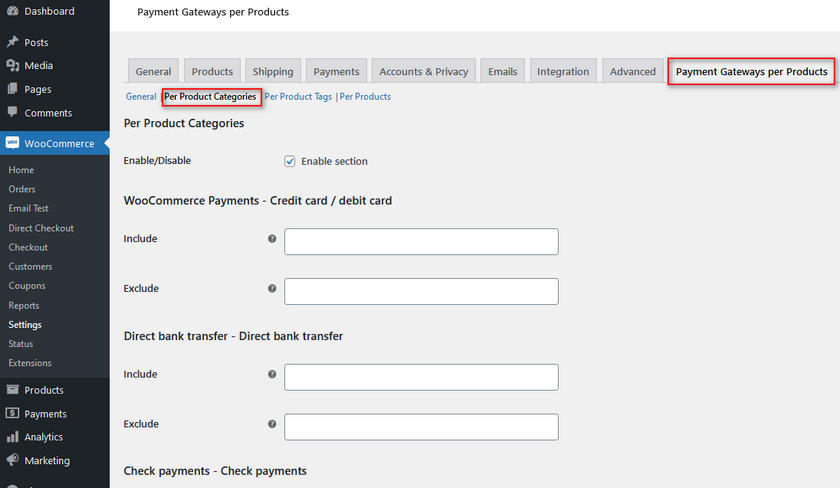Open Checkout submenu item
This screenshot has height=488, width=840.
point(28,247)
